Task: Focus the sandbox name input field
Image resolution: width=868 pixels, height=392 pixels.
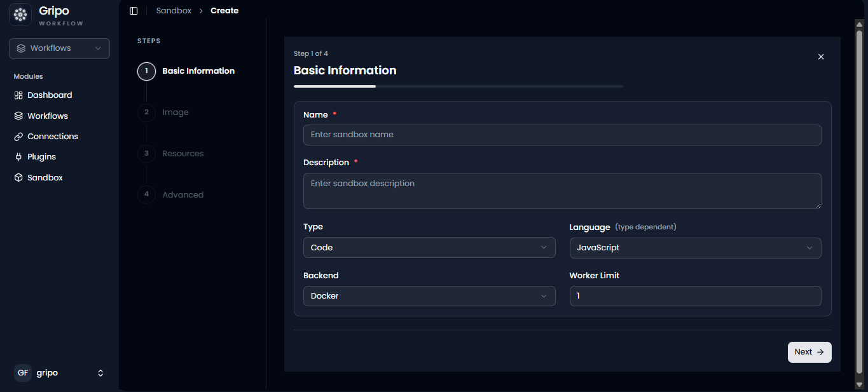Action: [x=562, y=135]
